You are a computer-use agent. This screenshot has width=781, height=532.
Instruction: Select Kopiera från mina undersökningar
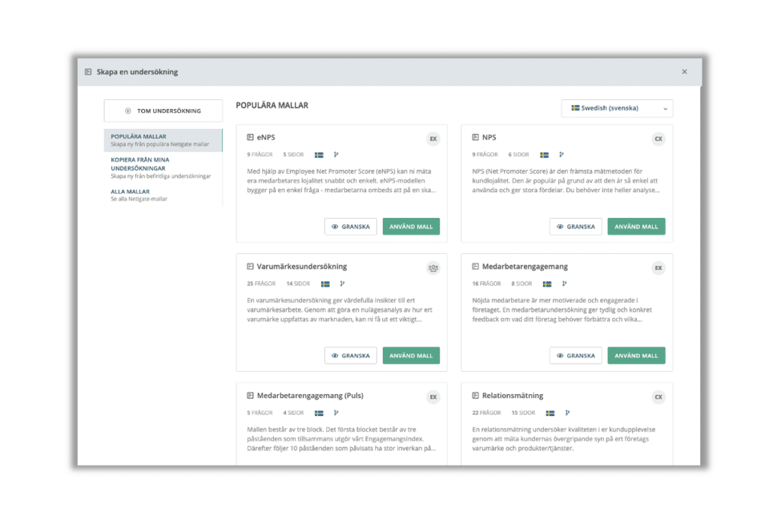163,168
